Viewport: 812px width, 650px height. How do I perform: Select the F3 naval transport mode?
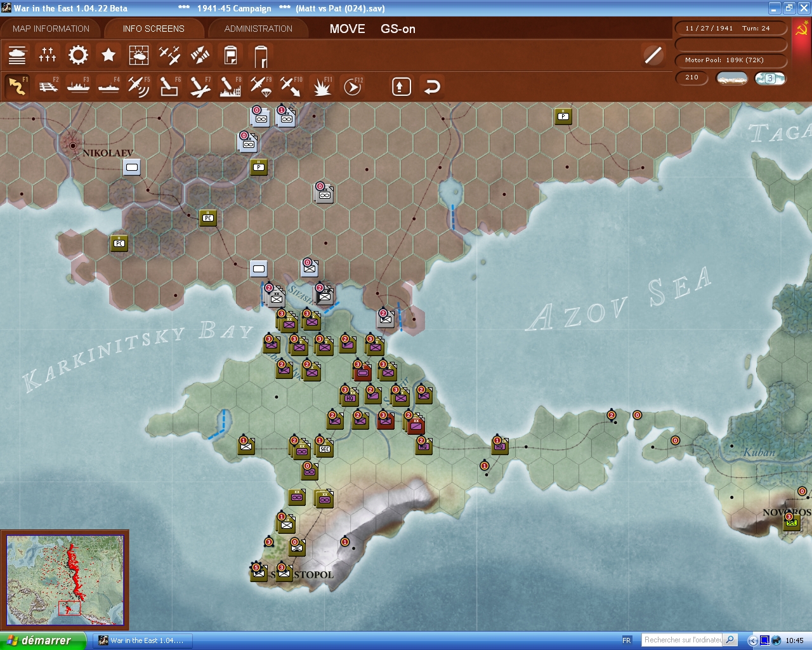coord(78,86)
